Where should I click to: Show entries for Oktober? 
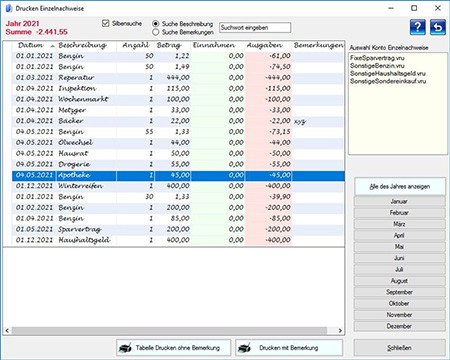tap(400, 303)
